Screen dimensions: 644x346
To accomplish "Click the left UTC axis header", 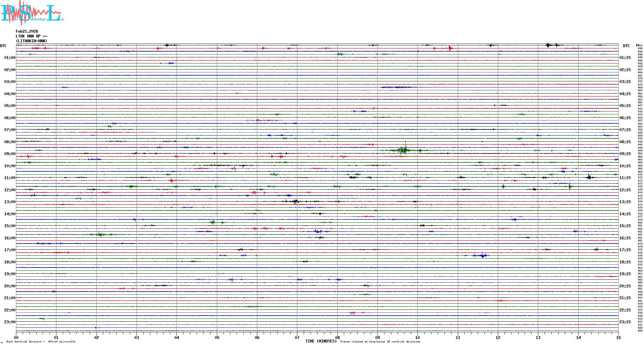I will click(3, 46).
